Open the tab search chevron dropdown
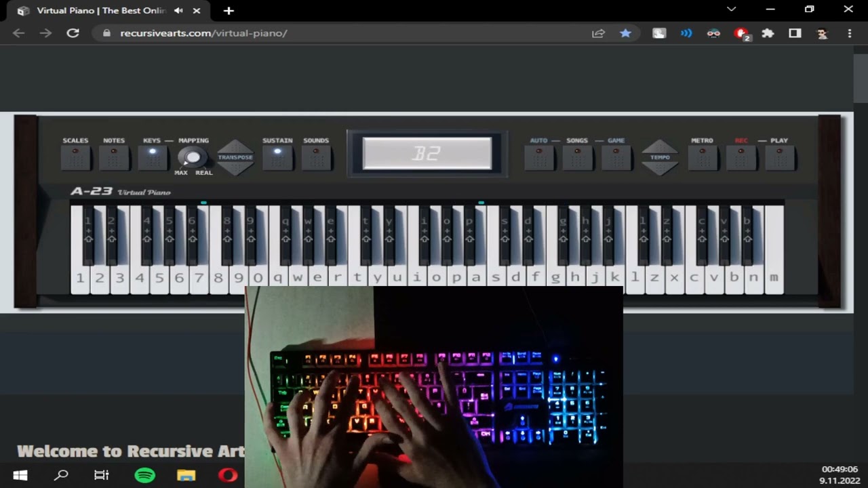This screenshot has width=868, height=488. pos(731,9)
